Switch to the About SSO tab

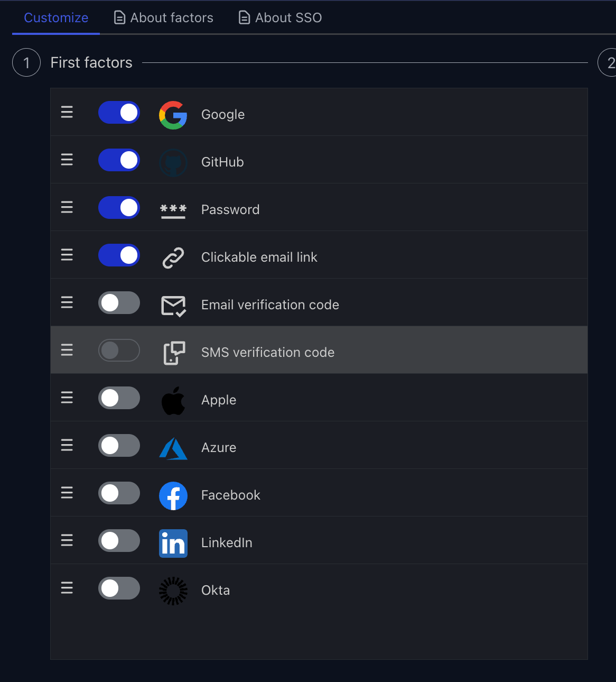pyautogui.click(x=281, y=17)
